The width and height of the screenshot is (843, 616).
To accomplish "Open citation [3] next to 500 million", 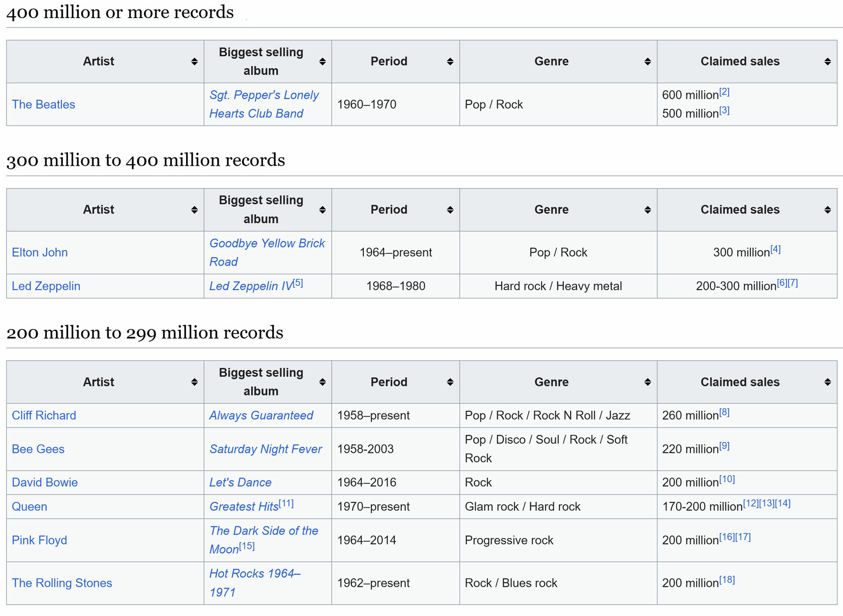I will point(724,110).
